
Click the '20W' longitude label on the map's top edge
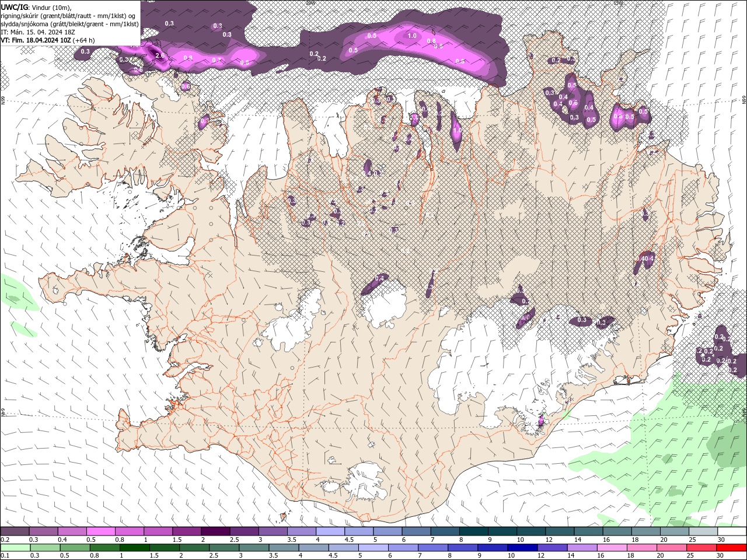point(310,3)
